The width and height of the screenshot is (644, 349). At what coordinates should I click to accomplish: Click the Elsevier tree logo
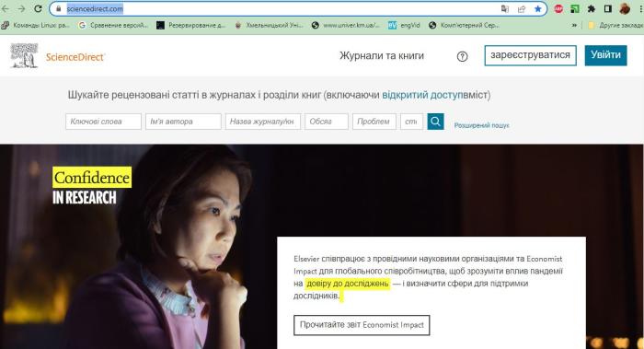point(24,55)
